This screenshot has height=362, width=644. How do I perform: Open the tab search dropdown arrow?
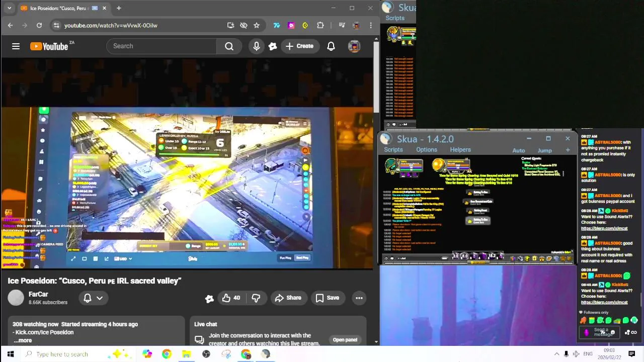point(9,8)
